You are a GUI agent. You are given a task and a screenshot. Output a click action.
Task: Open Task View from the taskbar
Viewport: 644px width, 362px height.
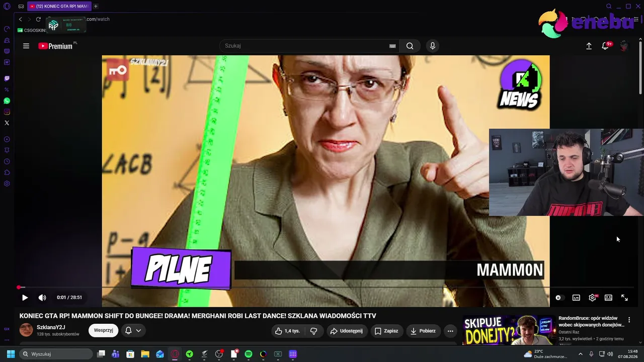(x=101, y=354)
